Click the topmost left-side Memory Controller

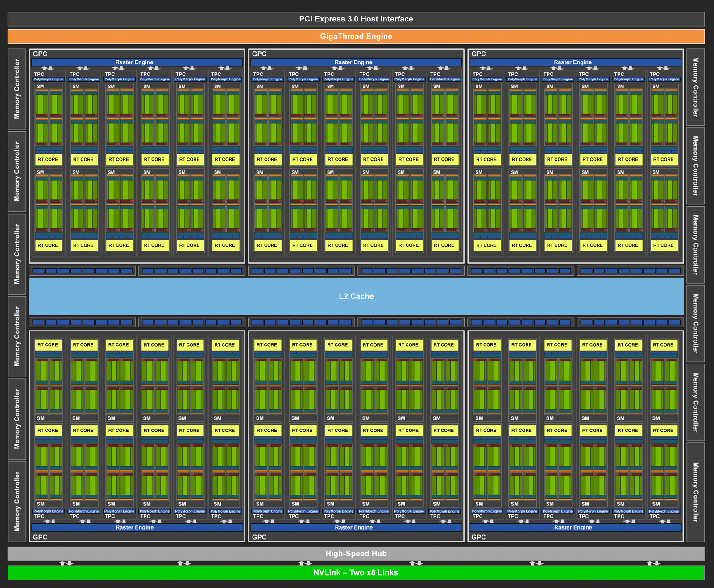[x=17, y=89]
